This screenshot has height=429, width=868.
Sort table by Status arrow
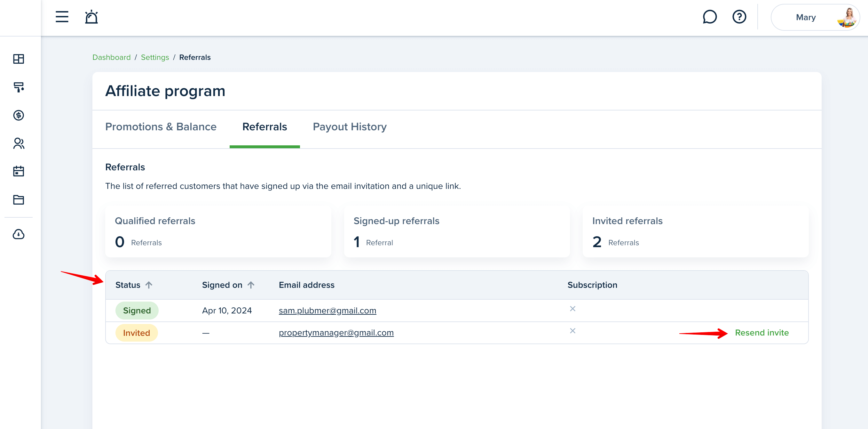pyautogui.click(x=149, y=285)
